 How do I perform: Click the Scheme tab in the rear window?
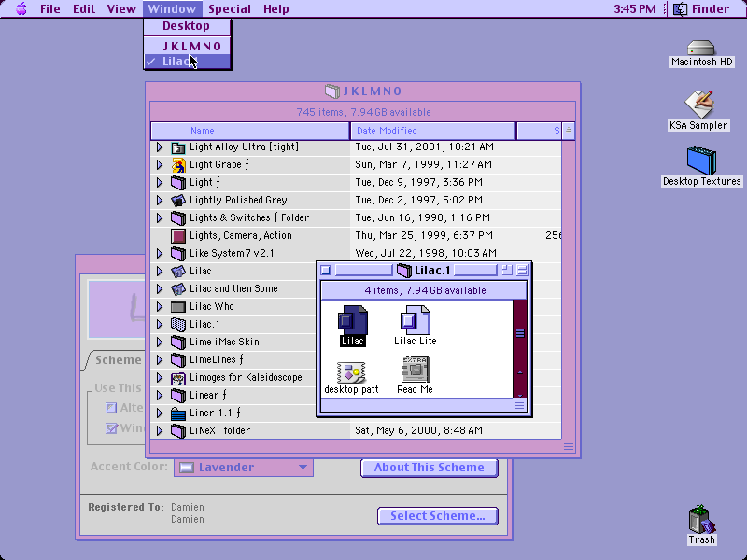[x=118, y=360]
